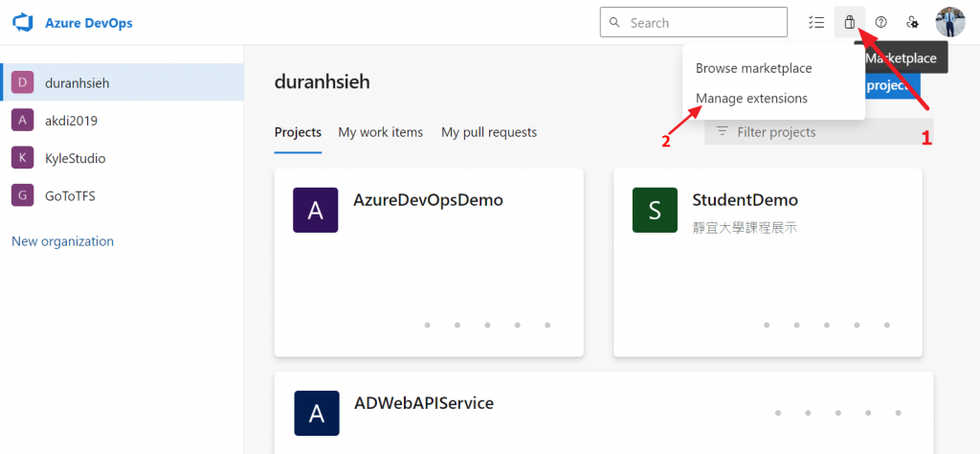Click the StudentDemo green S tile icon
The image size is (980, 454).
(655, 210)
